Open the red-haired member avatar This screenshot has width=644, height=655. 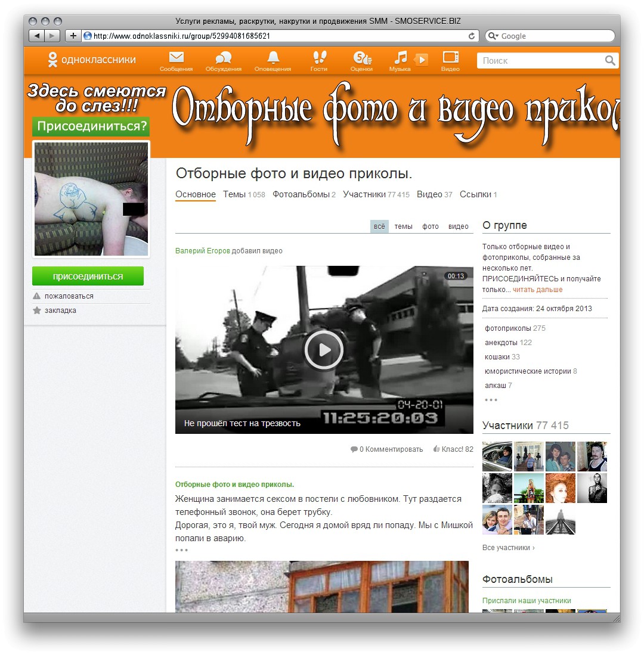pos(560,488)
